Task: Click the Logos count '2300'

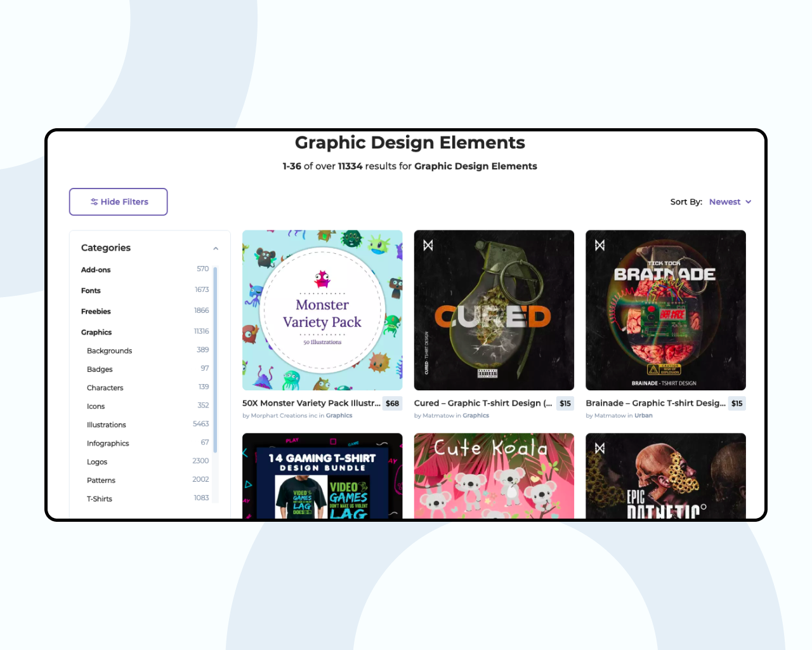Action: coord(200,461)
